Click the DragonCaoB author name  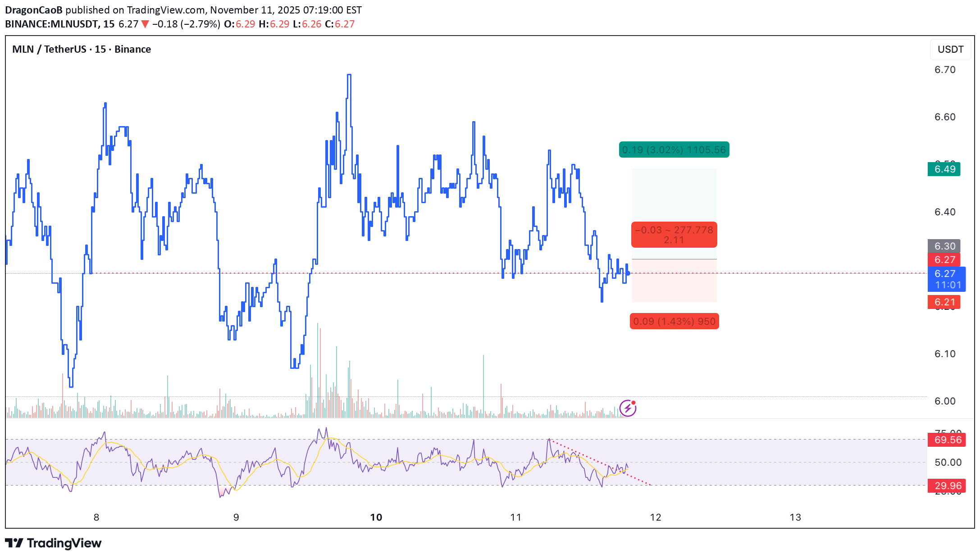point(34,10)
